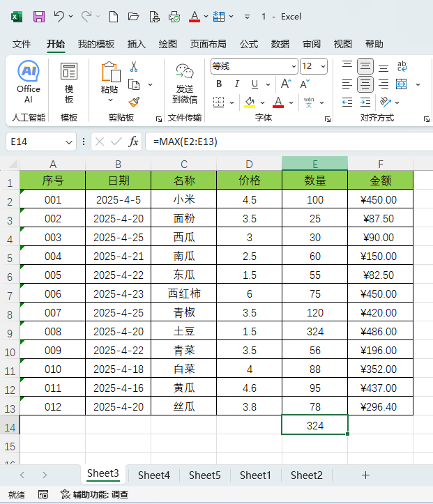Increase indent in alignment group
This screenshot has width=433, height=504.
click(365, 102)
